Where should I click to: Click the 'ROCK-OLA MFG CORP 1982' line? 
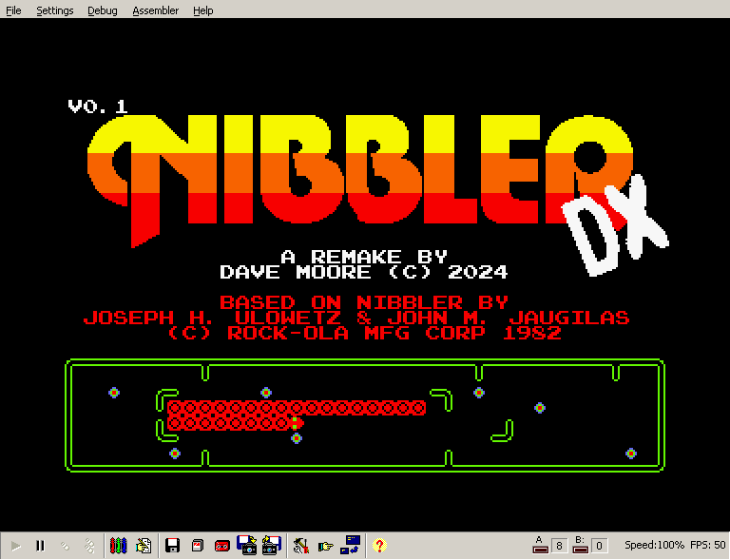pos(364,333)
